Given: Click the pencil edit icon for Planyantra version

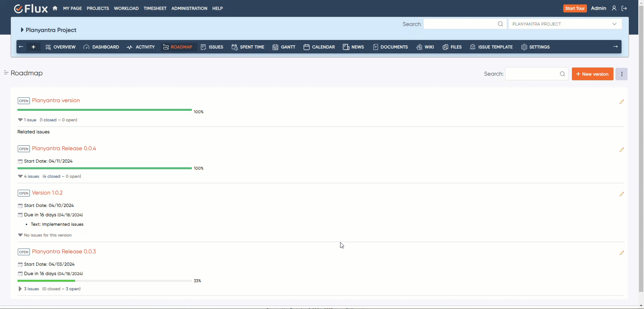Looking at the screenshot, I should [x=622, y=101].
